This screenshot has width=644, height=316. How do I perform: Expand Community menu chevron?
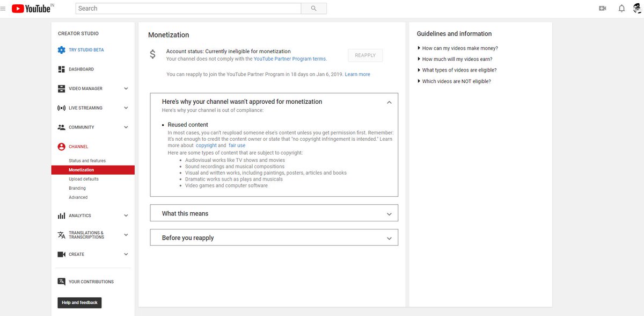126,127
